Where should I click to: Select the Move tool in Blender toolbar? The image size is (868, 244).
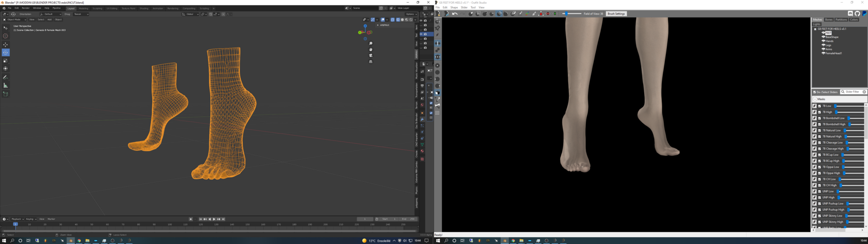tap(5, 44)
